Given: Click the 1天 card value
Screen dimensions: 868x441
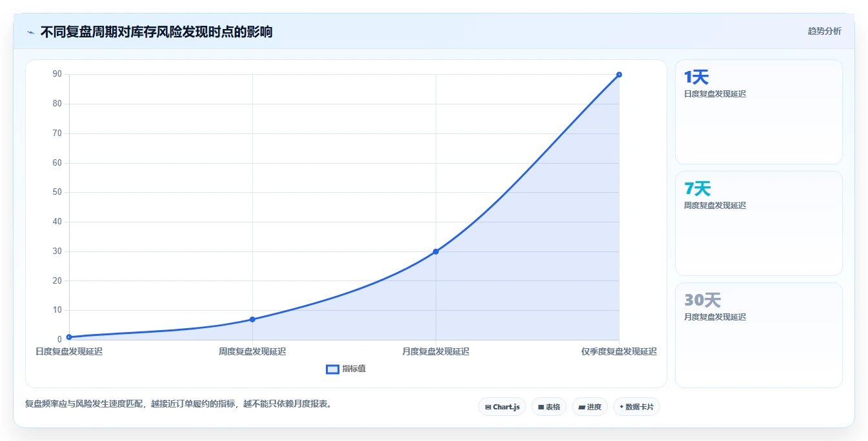Looking at the screenshot, I should pos(696,77).
